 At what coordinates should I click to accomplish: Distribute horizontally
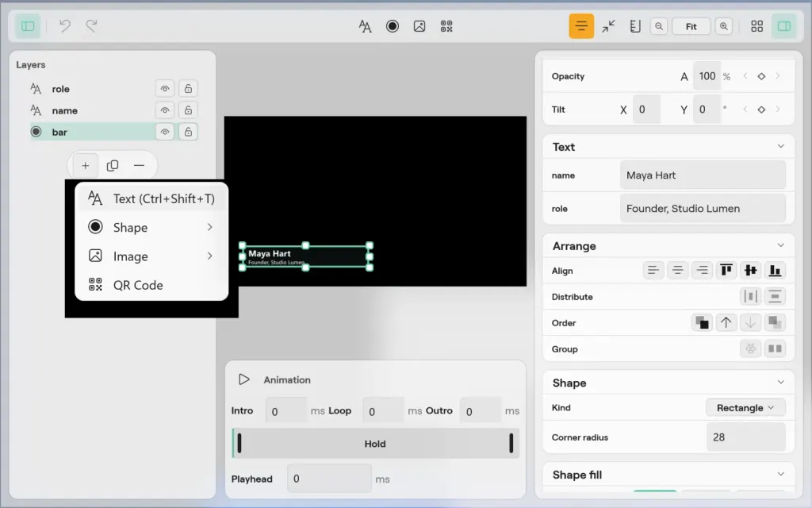(750, 296)
